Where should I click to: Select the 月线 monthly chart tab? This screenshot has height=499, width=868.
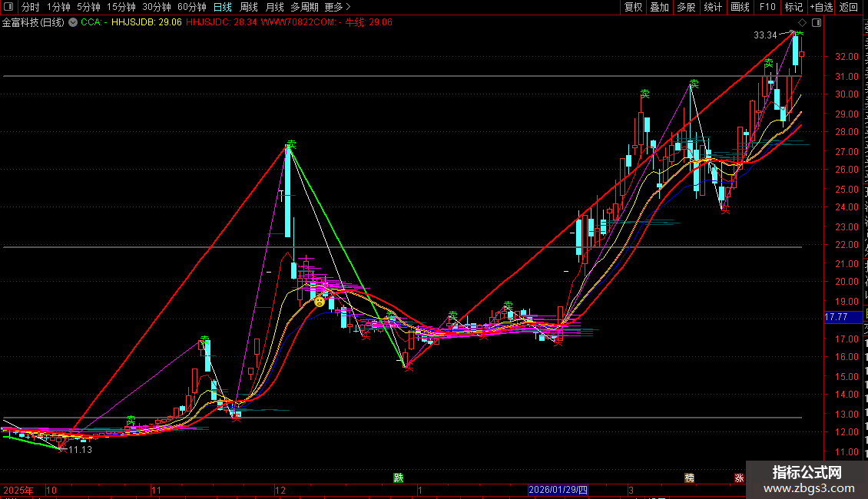[274, 7]
